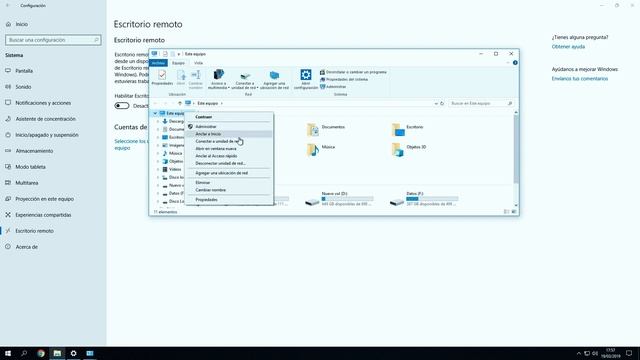Click the Explorer vertical scrollbar
The image size is (640, 360).
pyautogui.click(x=516, y=149)
